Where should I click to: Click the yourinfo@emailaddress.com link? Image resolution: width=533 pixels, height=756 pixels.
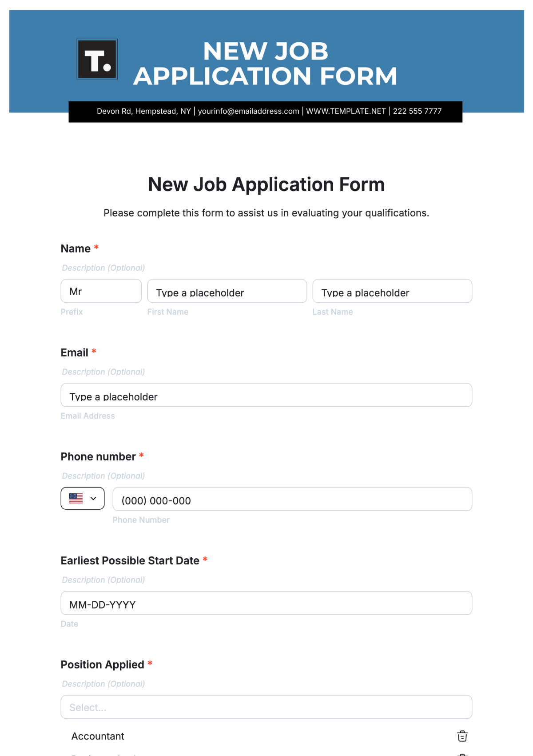click(x=248, y=111)
